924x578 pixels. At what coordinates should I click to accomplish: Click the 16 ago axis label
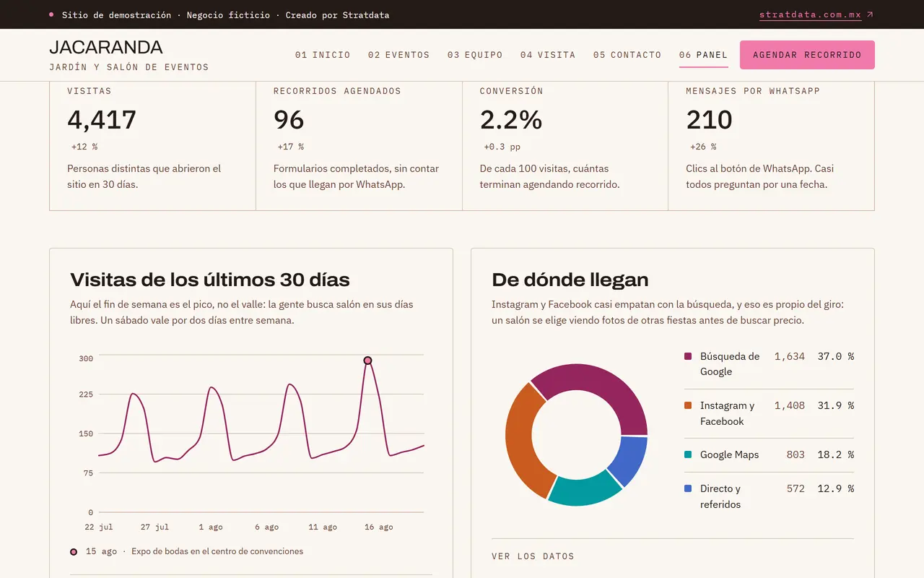point(379,527)
